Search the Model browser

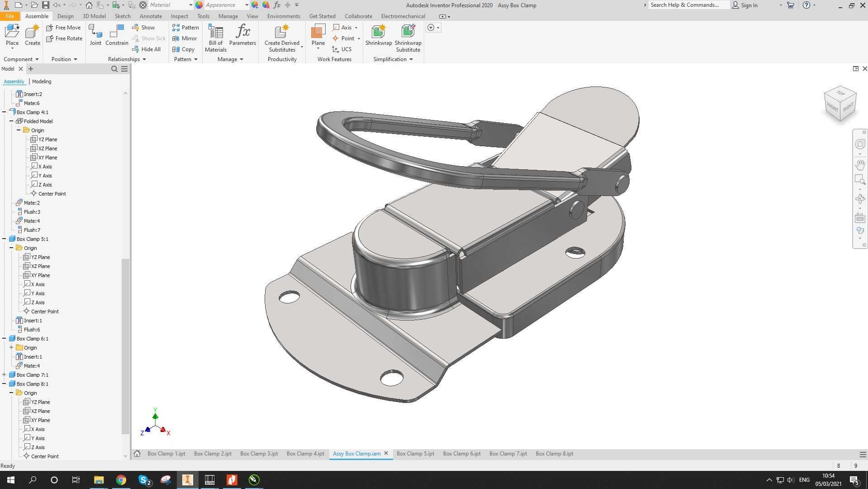click(114, 69)
